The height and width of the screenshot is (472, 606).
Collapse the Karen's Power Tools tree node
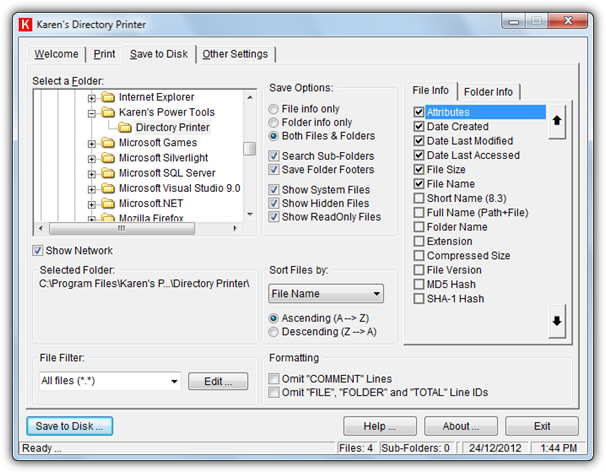click(92, 113)
